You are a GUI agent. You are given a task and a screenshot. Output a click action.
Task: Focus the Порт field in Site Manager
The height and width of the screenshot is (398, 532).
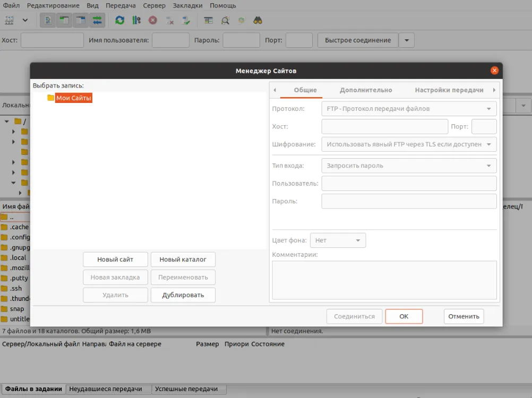484,126
